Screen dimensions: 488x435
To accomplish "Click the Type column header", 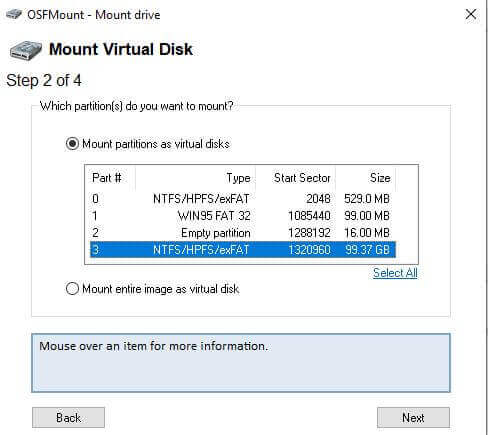I will [195, 178].
